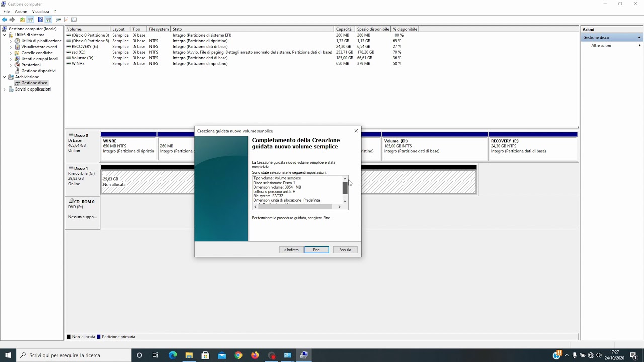This screenshot has width=644, height=362.
Task: Open Microsoft Edge from the taskbar
Action: point(173,355)
